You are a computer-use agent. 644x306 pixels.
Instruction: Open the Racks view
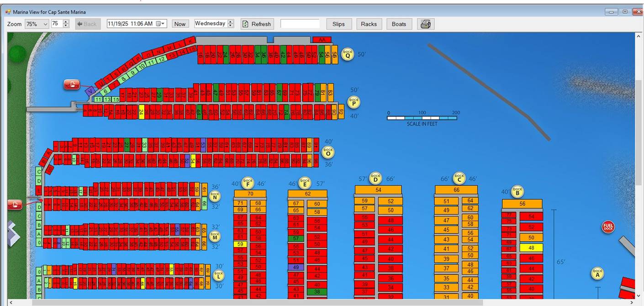pyautogui.click(x=369, y=24)
